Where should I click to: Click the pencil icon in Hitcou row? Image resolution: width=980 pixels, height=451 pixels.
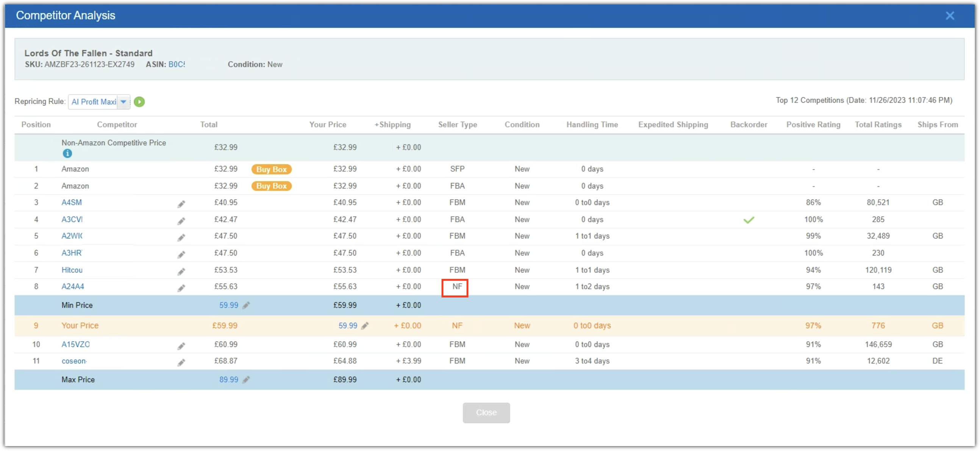pos(181,272)
